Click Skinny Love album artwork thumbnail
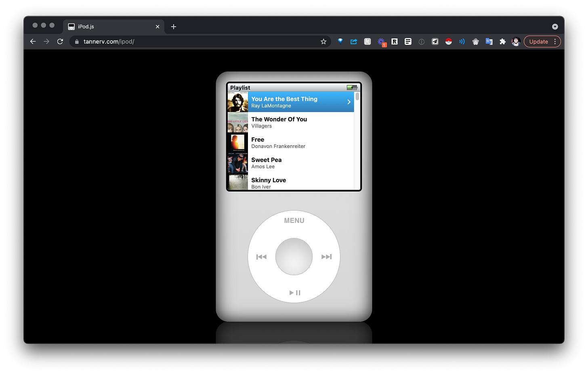The image size is (588, 375). pyautogui.click(x=238, y=181)
